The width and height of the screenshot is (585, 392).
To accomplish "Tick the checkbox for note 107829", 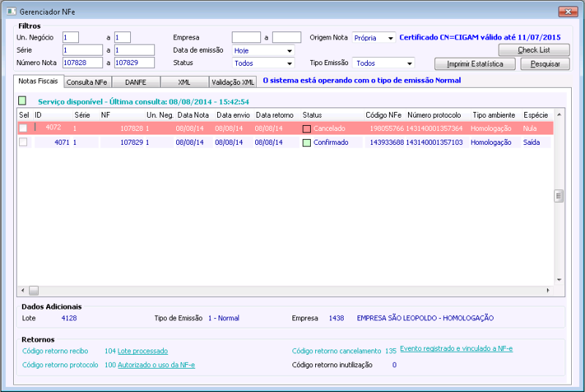I will click(x=23, y=142).
